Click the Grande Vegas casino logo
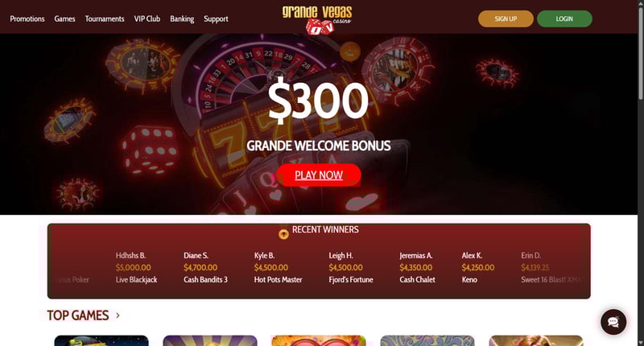 (x=317, y=19)
